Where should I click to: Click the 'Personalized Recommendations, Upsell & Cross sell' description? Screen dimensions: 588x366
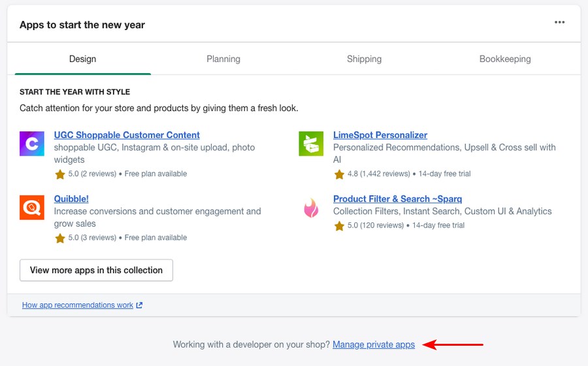tap(444, 154)
